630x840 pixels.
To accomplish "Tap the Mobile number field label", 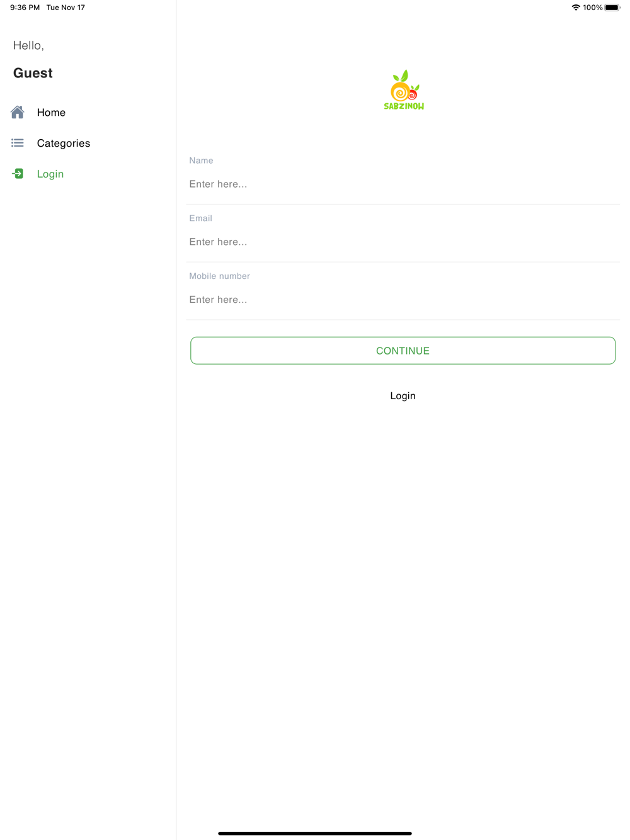I will pos(219,276).
